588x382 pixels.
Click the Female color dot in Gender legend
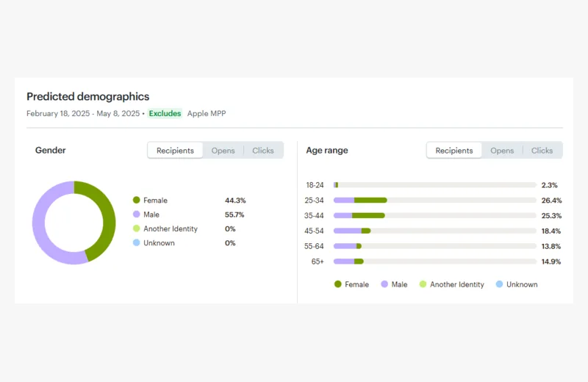(x=137, y=200)
